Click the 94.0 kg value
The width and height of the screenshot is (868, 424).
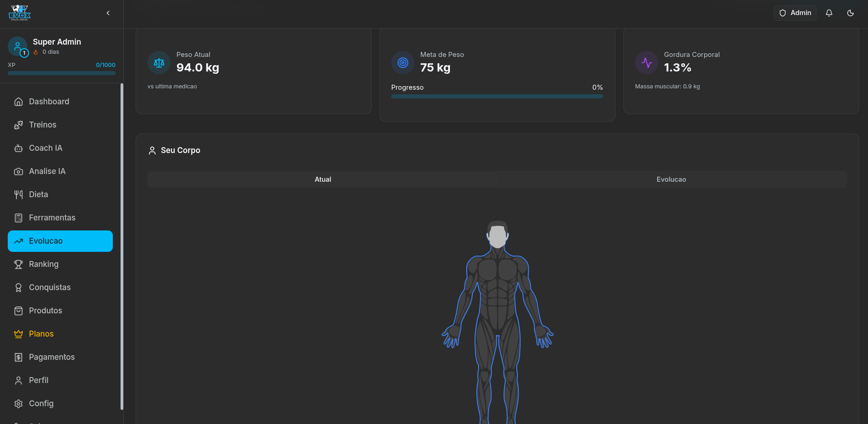(198, 67)
